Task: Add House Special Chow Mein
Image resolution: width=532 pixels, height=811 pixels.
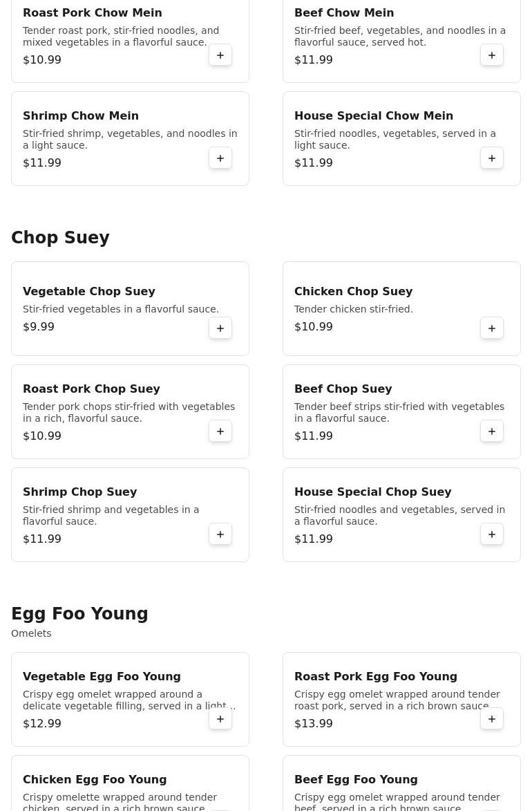Action: [492, 158]
